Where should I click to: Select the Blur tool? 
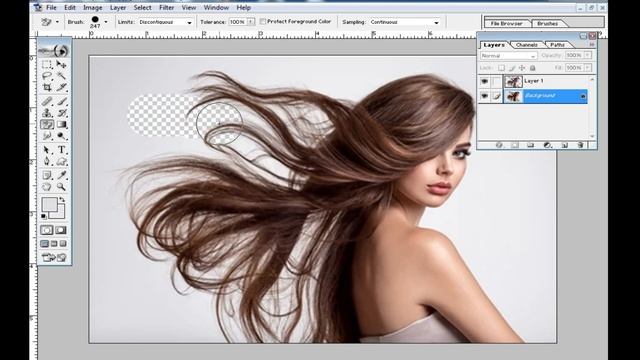[x=47, y=136]
